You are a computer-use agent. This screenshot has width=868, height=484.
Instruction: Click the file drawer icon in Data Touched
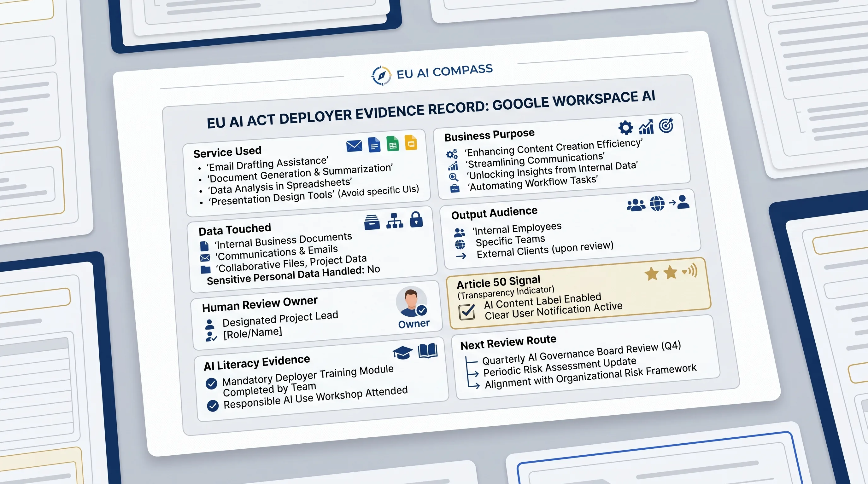(x=372, y=222)
